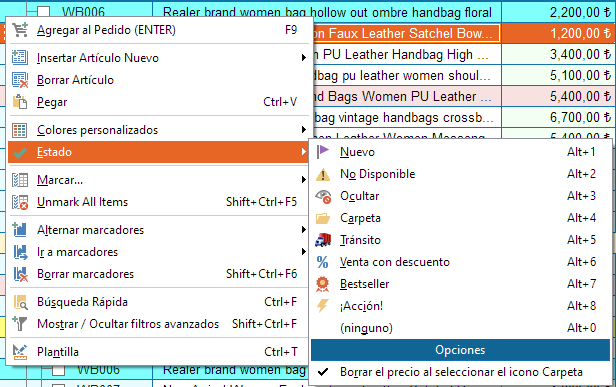Set status to Nuevo in the submenu
The image size is (616, 387).
tap(460, 152)
